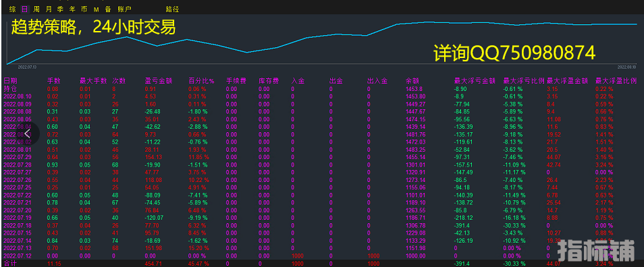
Task: Click the 手续费 column header
Action: point(236,81)
